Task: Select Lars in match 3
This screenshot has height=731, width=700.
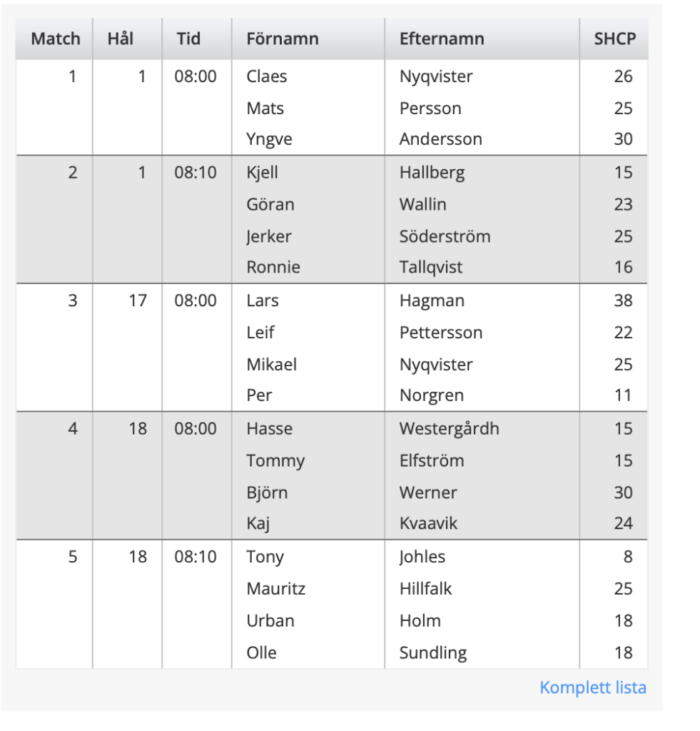Action: [262, 301]
